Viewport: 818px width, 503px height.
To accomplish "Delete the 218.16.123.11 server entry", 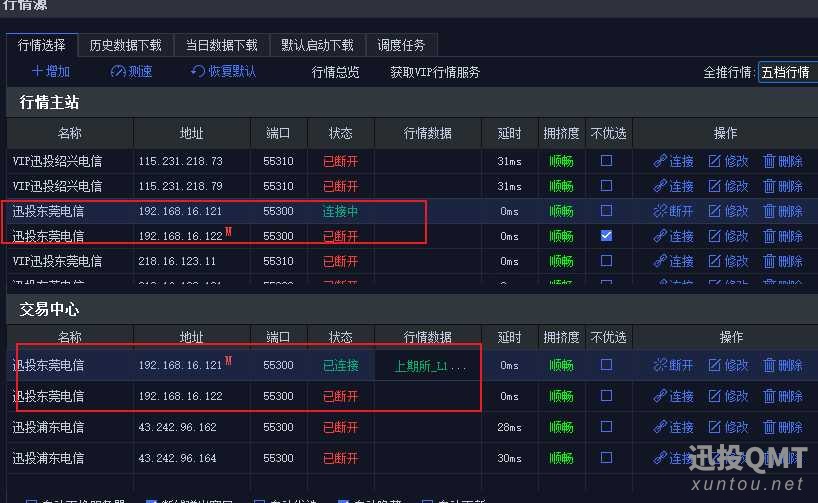I will coord(783,261).
